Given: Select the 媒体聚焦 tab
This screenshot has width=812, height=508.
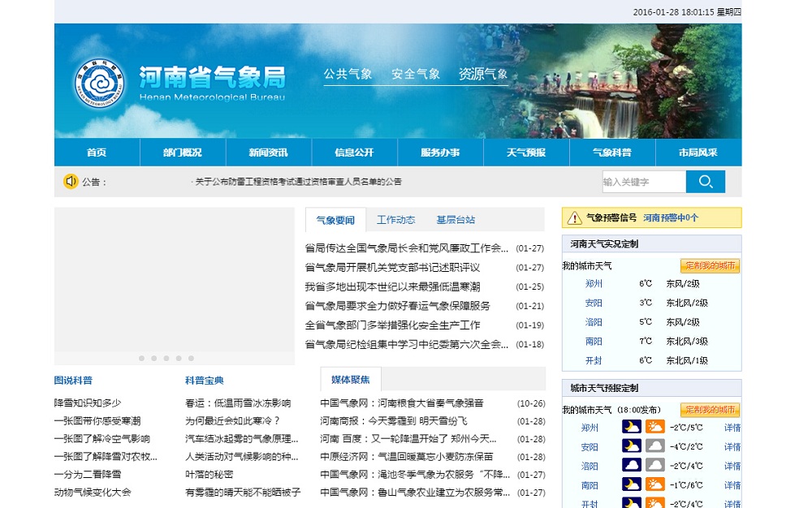Looking at the screenshot, I should (351, 380).
